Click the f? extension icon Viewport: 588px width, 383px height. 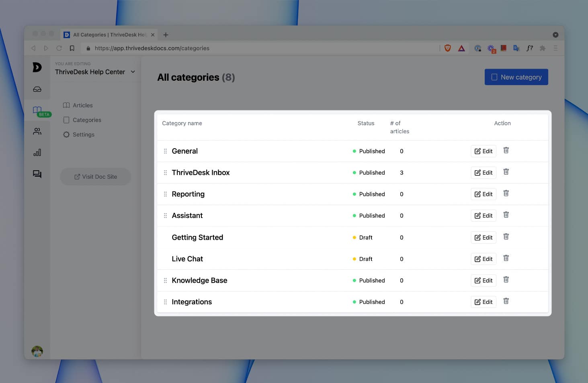pos(530,48)
